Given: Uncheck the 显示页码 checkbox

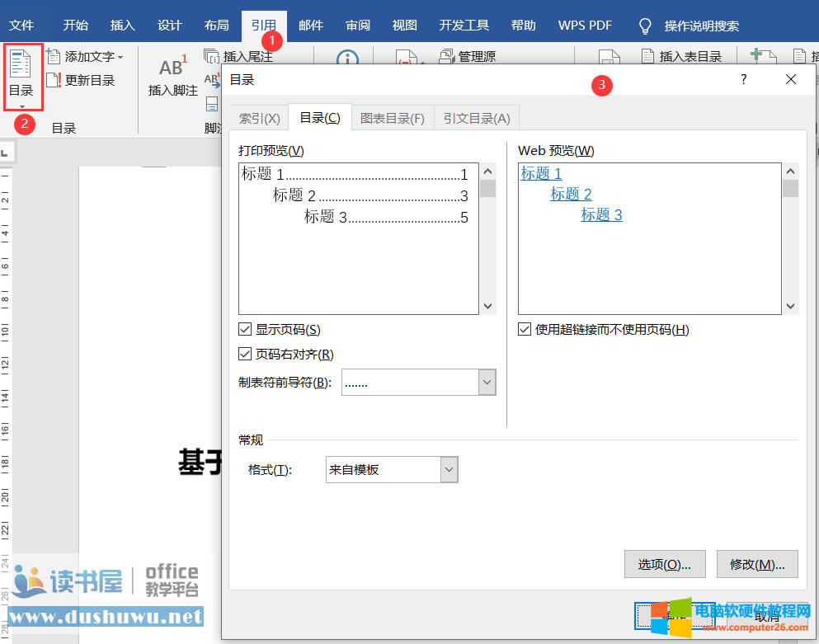Looking at the screenshot, I should [x=245, y=330].
